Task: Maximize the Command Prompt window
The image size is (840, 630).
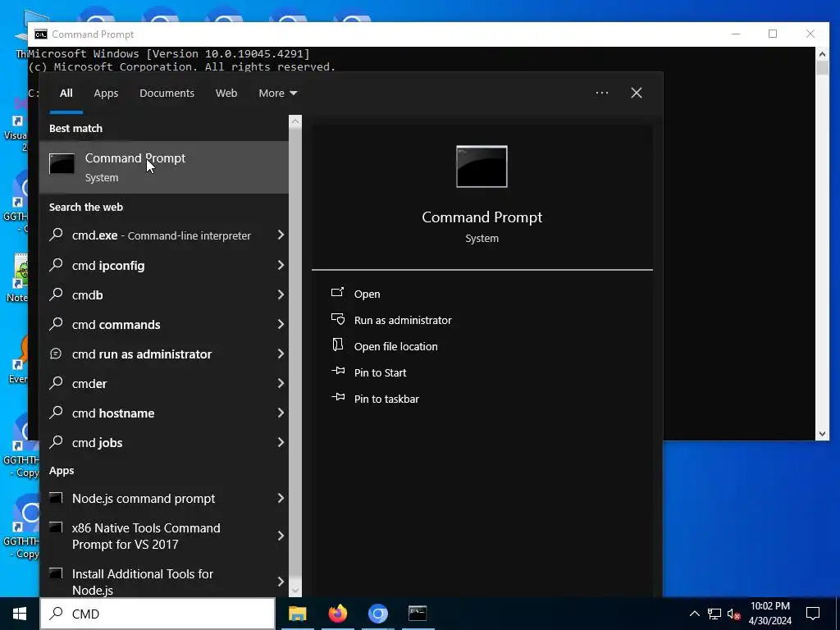Action: [773, 34]
